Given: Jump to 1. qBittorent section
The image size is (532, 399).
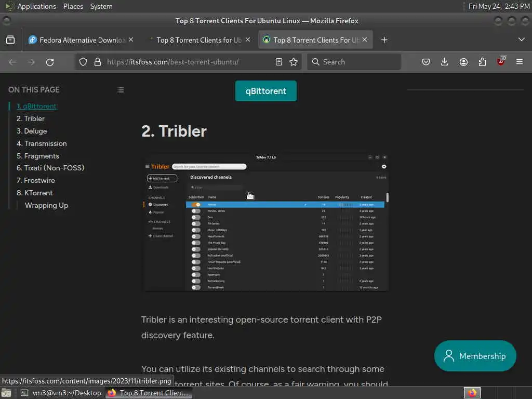Looking at the screenshot, I should point(37,106).
